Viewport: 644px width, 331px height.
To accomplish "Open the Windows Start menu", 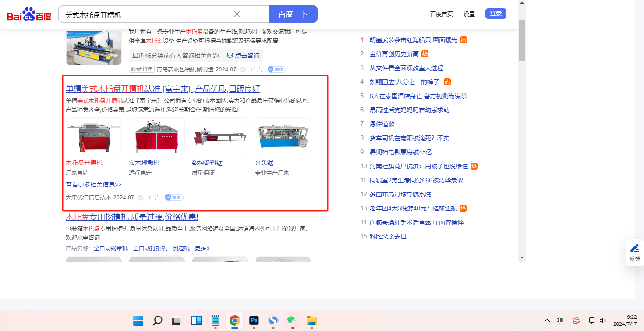I will point(138,320).
